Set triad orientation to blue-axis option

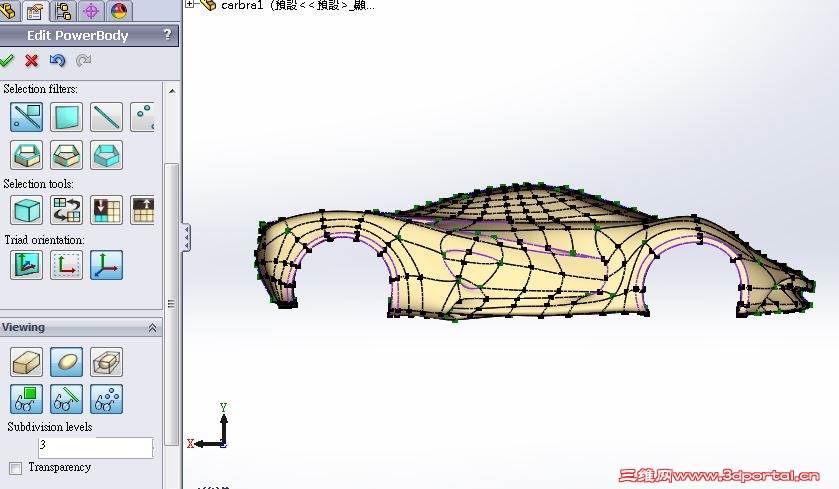click(x=106, y=265)
